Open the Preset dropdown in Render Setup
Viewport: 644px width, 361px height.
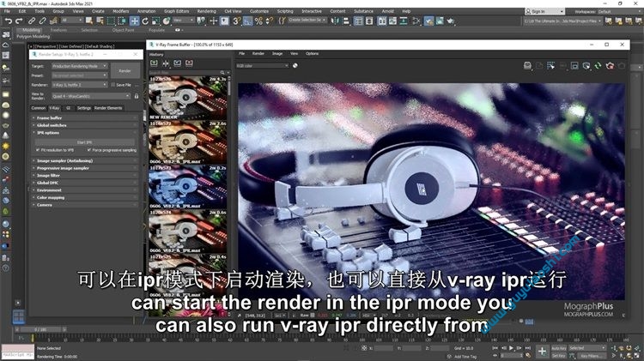tap(80, 75)
